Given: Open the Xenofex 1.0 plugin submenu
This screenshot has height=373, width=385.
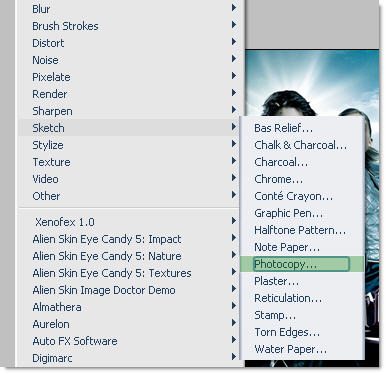Looking at the screenshot, I should [x=128, y=222].
